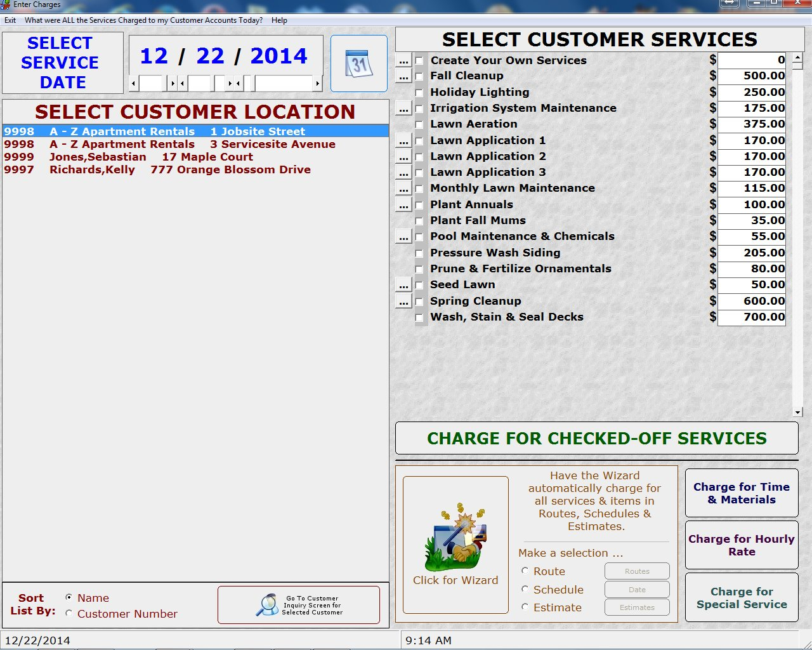
Task: Click the ellipsis button beside Fall Cleanup
Action: (403, 76)
